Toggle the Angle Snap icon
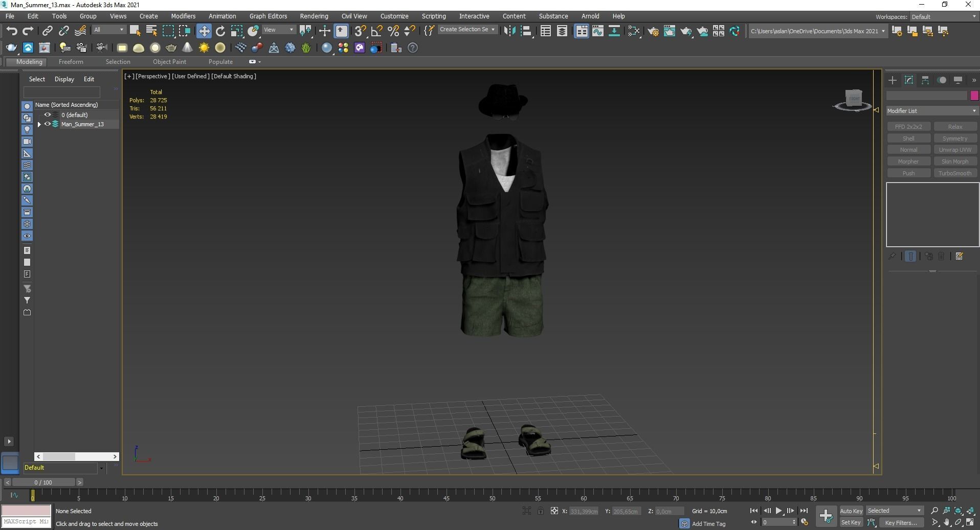The image size is (980, 530). coord(377,31)
